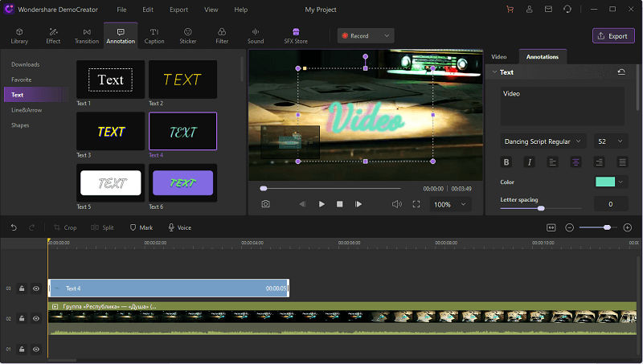The height and width of the screenshot is (364, 643).
Task: Click the timeline zoom slider
Action: pyautogui.click(x=598, y=227)
